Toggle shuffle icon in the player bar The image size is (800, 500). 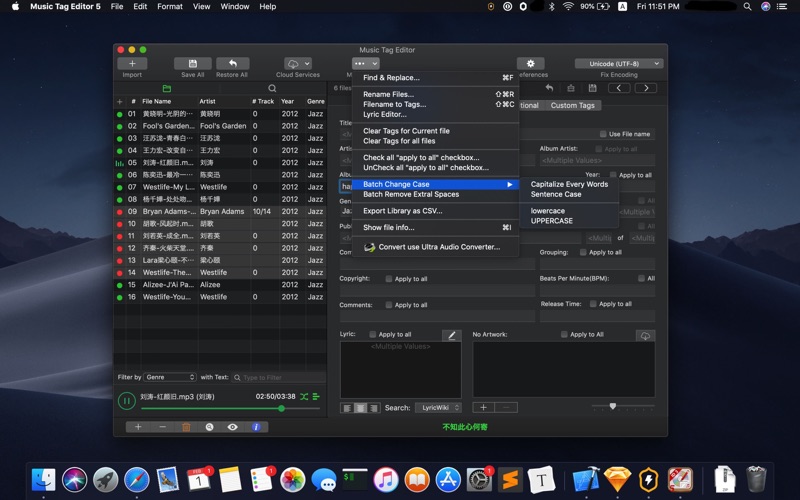[x=304, y=397]
